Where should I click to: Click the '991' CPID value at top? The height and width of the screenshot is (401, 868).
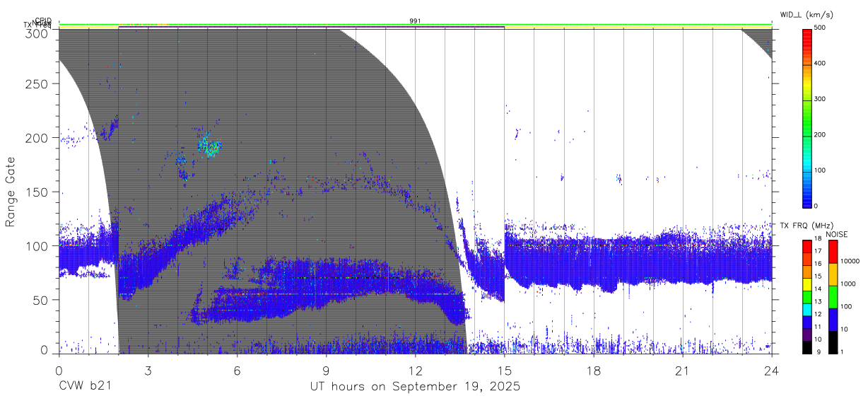[x=416, y=21]
